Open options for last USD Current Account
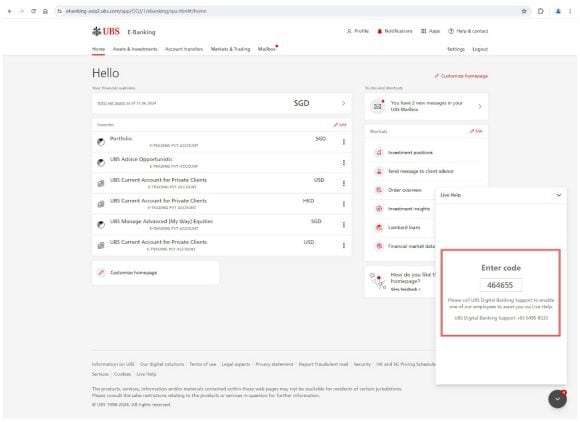Image resolution: width=580 pixels, height=422 pixels. (x=344, y=246)
